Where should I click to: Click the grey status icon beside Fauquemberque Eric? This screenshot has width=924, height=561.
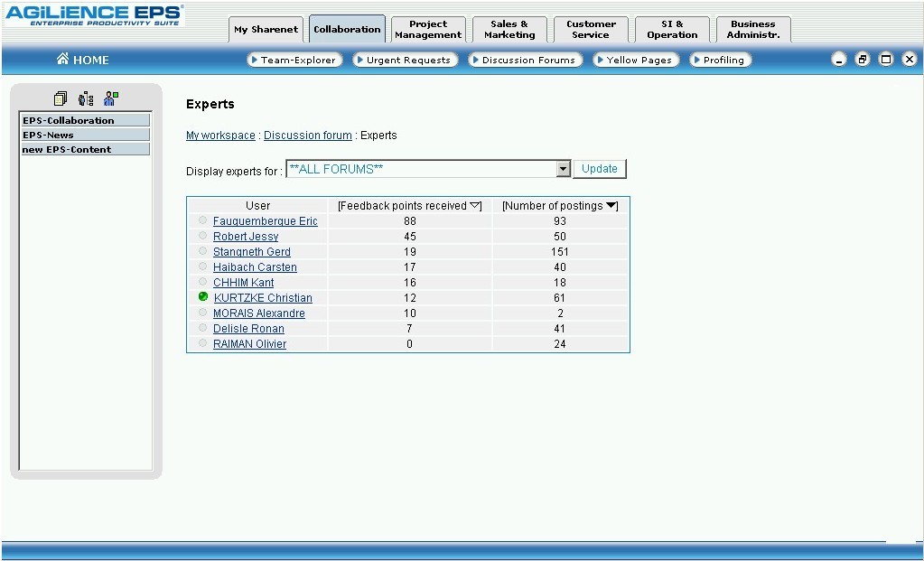click(203, 220)
